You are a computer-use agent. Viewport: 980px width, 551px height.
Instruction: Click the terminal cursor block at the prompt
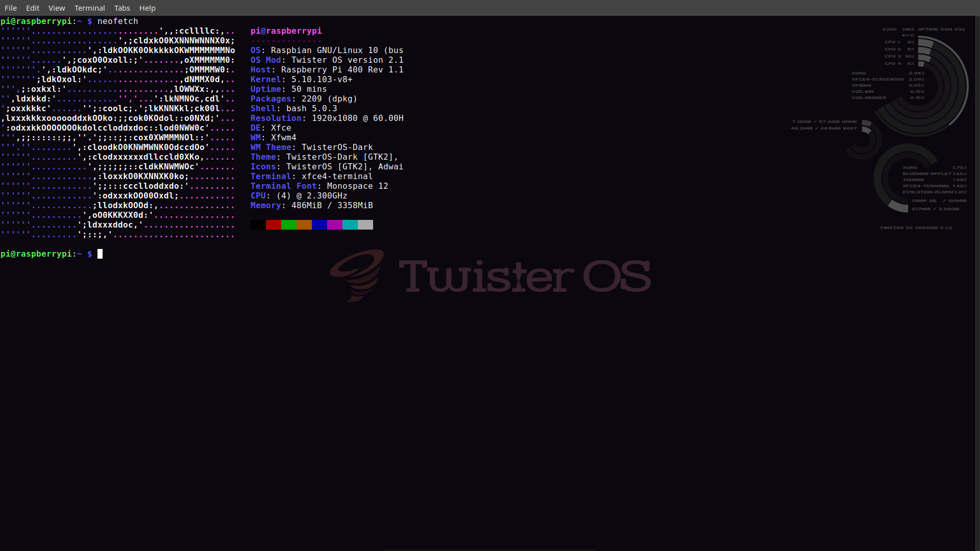click(100, 254)
